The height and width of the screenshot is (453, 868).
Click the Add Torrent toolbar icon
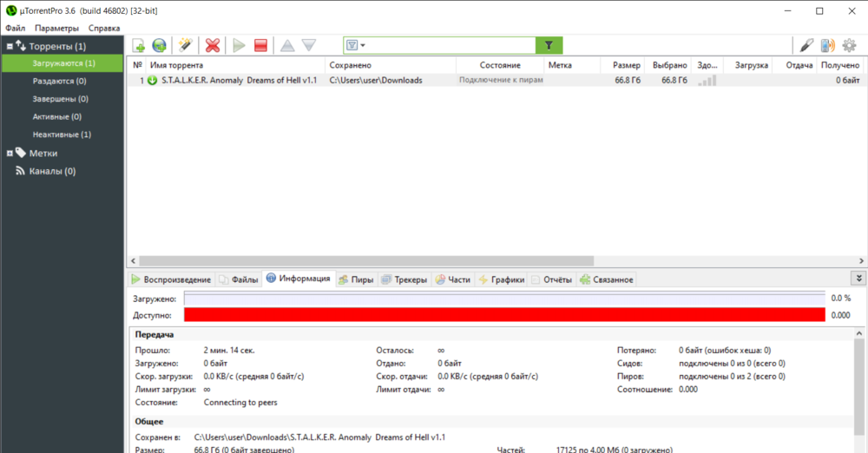tap(138, 45)
